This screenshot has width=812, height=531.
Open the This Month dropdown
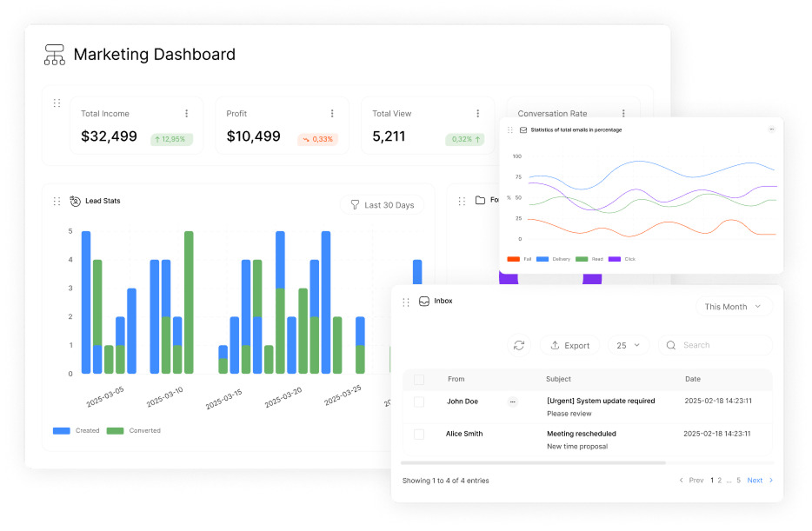733,307
